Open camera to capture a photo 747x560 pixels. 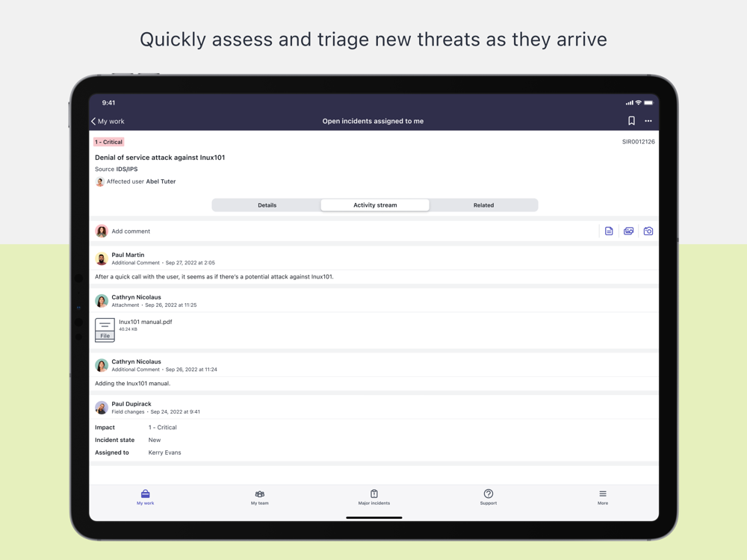click(x=648, y=231)
